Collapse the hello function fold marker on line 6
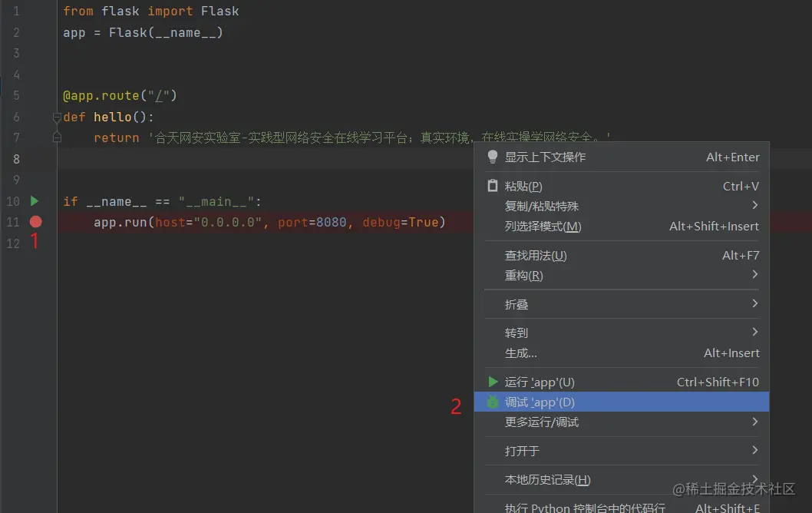The height and width of the screenshot is (513, 812). 57,117
